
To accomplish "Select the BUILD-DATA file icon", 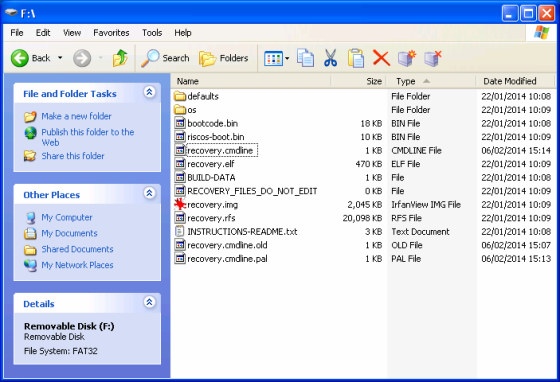I will 180,177.
